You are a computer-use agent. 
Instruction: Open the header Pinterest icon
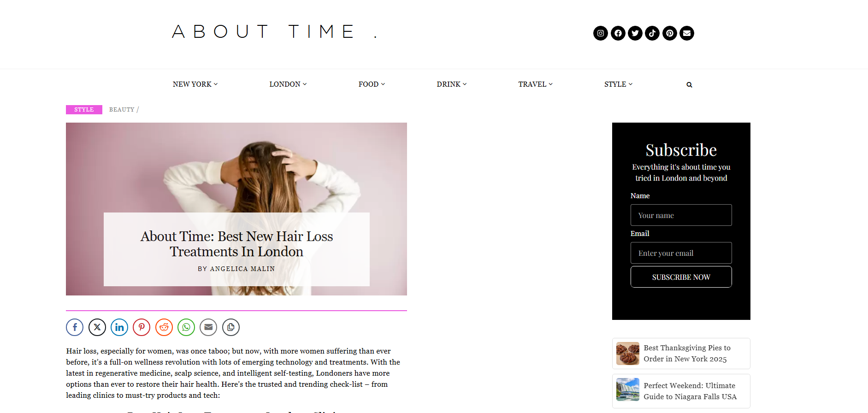pos(670,33)
